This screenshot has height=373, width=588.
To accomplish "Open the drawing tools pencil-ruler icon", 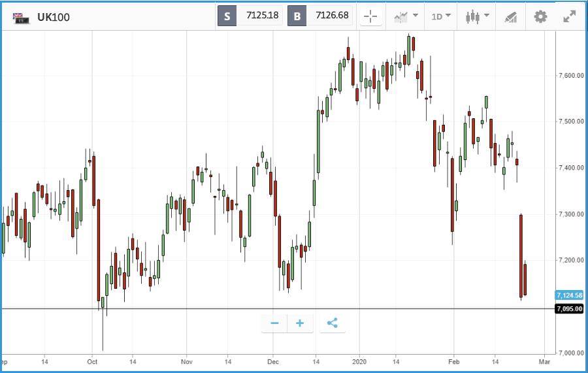I will point(511,17).
